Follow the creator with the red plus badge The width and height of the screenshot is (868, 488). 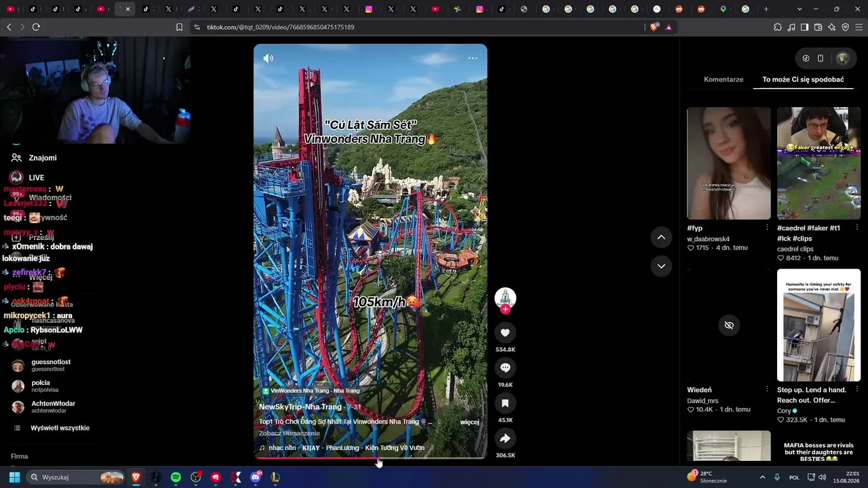505,309
